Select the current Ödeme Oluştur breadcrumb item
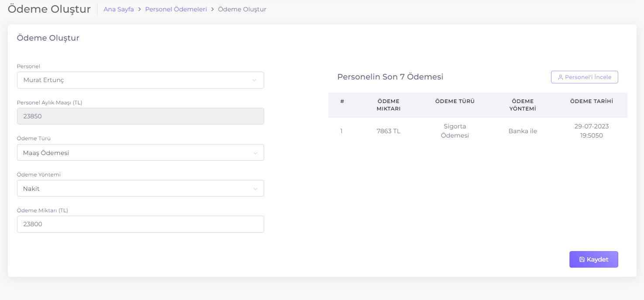This screenshot has height=300, width=644. pos(242,9)
